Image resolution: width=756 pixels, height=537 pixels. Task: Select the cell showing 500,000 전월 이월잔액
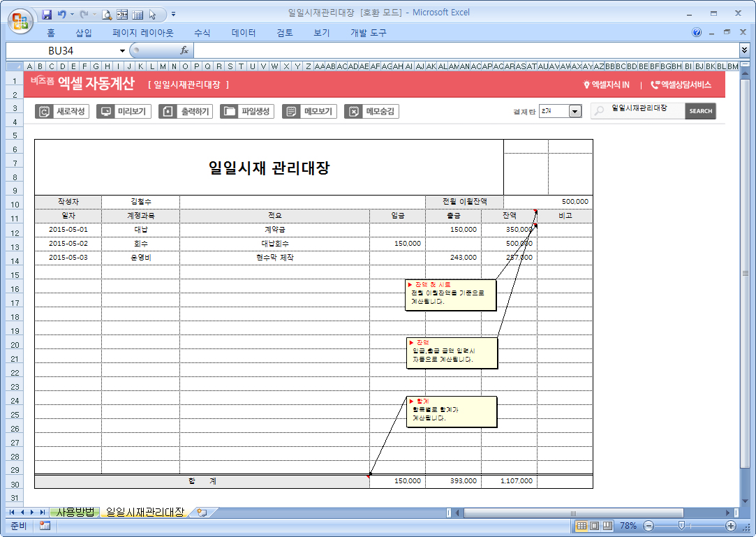click(548, 202)
